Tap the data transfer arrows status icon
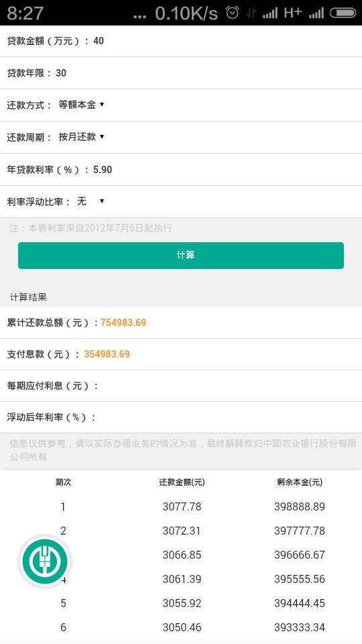The height and width of the screenshot is (644, 362). pos(251,13)
